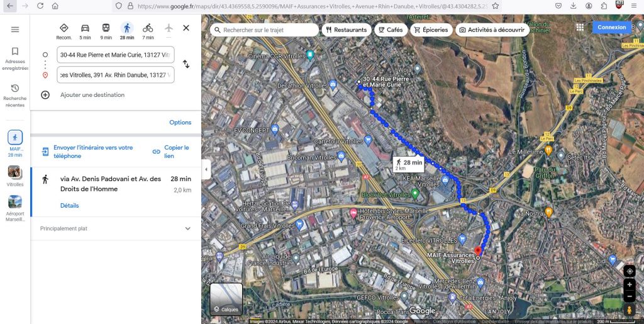Click the Connexion sign-in button

[x=611, y=28]
